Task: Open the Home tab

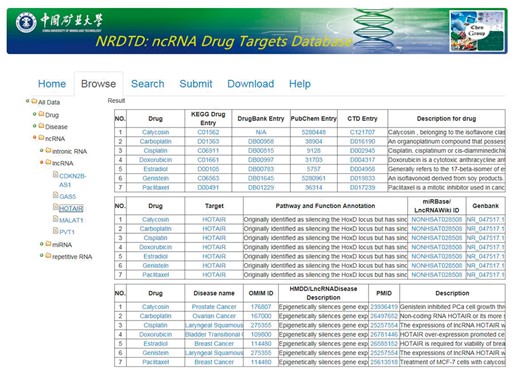Action: (52, 84)
